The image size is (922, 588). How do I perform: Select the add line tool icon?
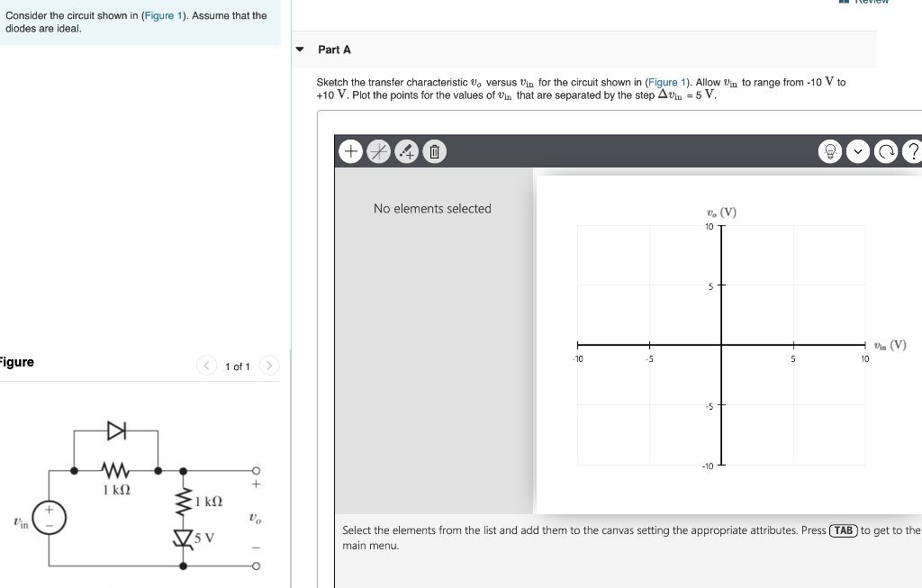coord(379,151)
